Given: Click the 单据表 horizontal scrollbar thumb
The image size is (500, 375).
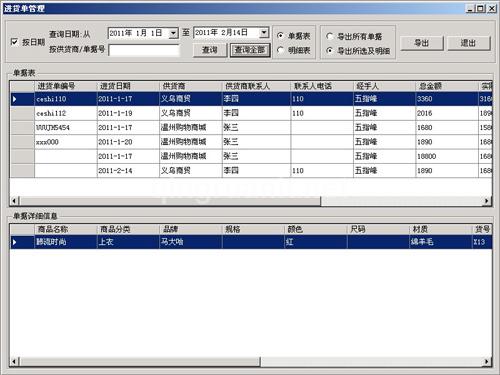Looking at the screenshot, I should (170, 201).
